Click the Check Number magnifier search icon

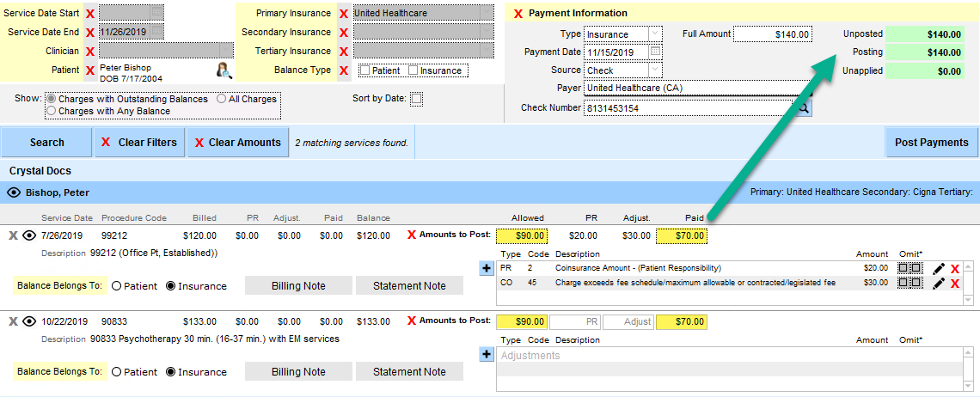tap(801, 108)
